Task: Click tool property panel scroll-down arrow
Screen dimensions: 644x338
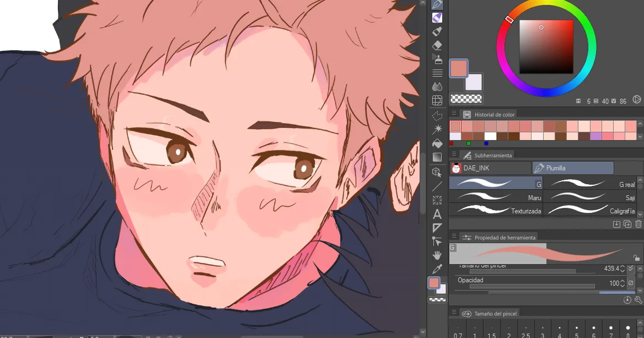Action: pos(640,290)
